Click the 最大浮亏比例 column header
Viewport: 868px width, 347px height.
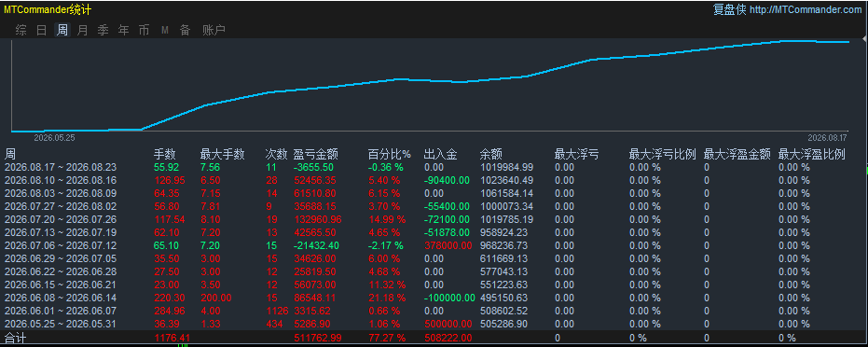[663, 155]
